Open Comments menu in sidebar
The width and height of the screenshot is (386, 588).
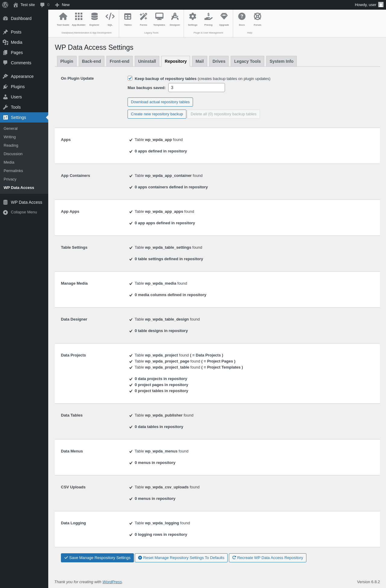pyautogui.click(x=24, y=63)
